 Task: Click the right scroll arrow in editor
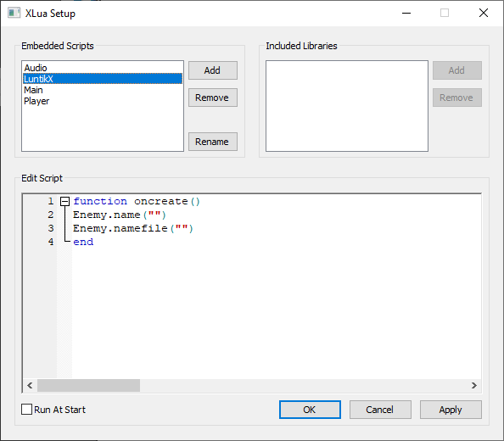[474, 385]
